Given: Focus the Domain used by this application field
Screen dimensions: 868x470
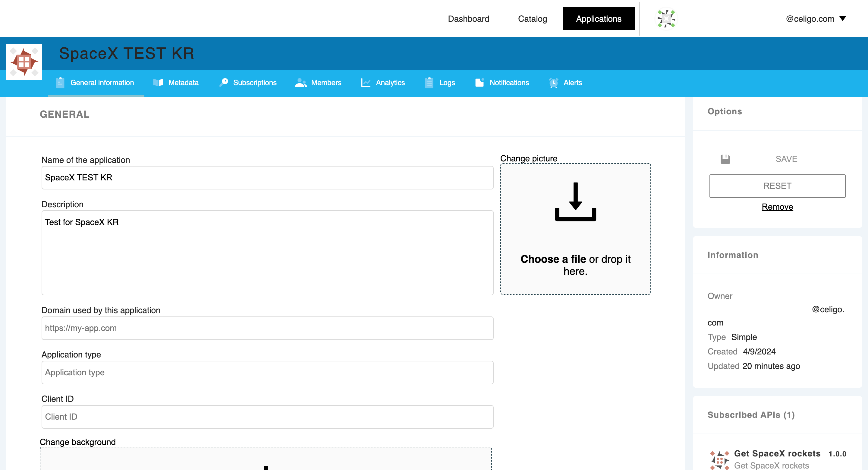Looking at the screenshot, I should pos(267,328).
